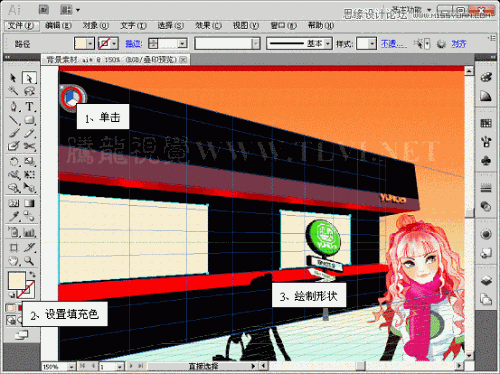Open brush definition 基本 dropdown
This screenshot has height=374, width=500.
(328, 43)
